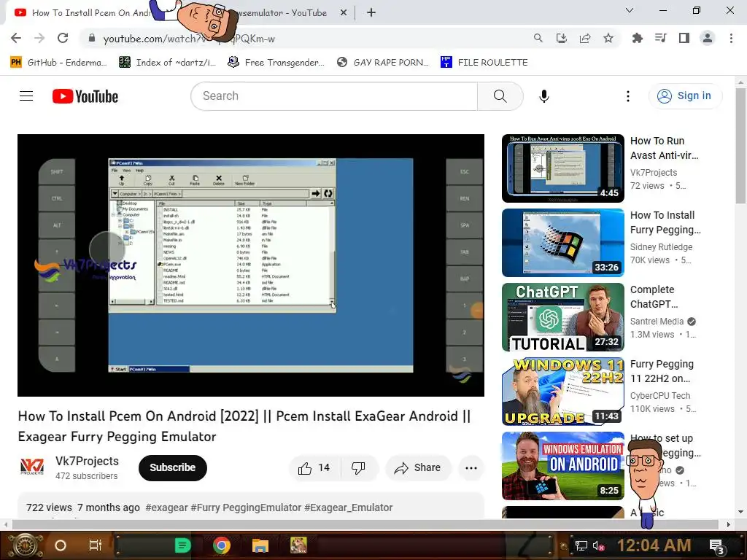This screenshot has height=560, width=747.
Task: Click the muted volume tray icon
Action: point(599,545)
